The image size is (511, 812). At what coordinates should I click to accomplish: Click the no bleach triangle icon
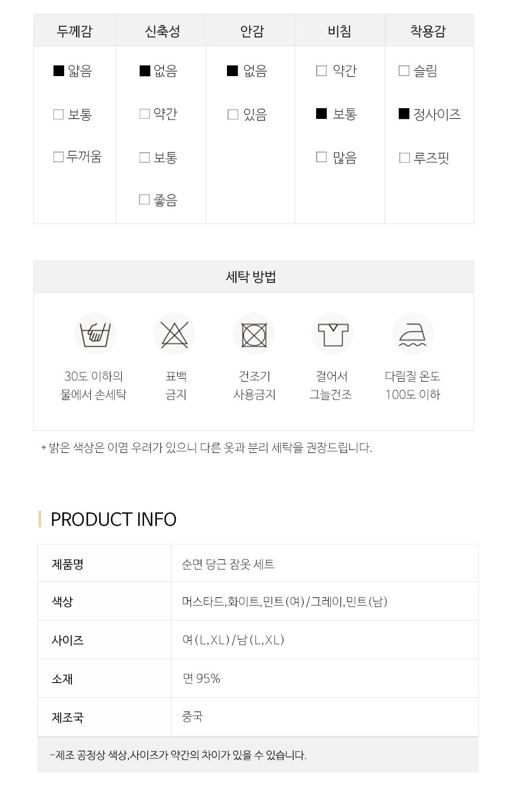(174, 334)
